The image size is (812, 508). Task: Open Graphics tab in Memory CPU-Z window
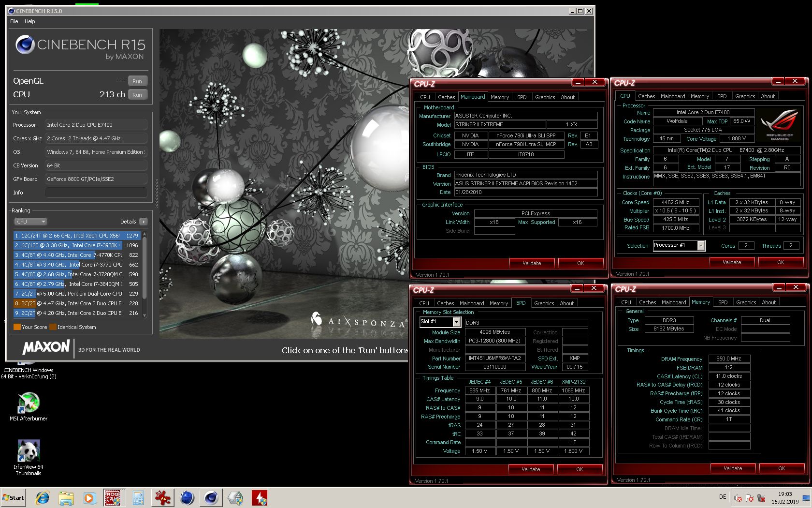(746, 302)
